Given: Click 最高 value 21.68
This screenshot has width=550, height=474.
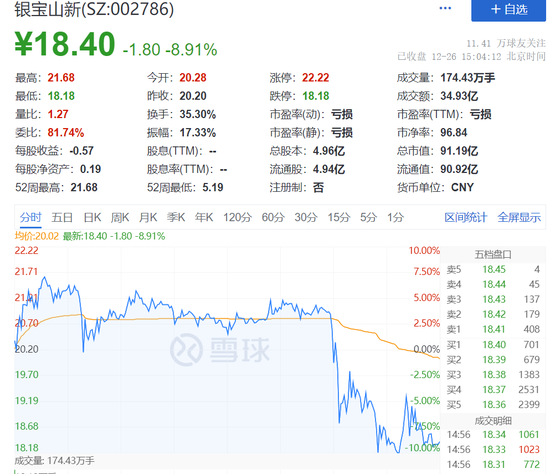Looking at the screenshot, I should [x=61, y=78].
